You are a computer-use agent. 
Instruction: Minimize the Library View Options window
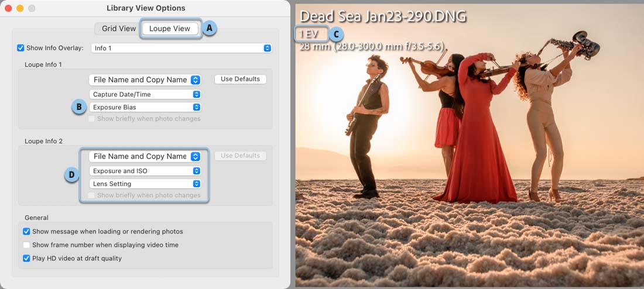(20, 8)
